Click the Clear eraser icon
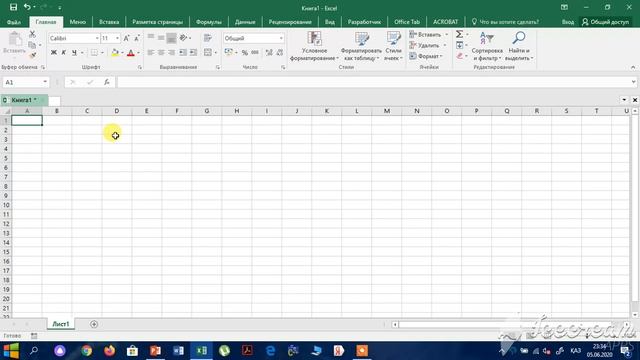640x360 pixels. pyautogui.click(x=460, y=56)
